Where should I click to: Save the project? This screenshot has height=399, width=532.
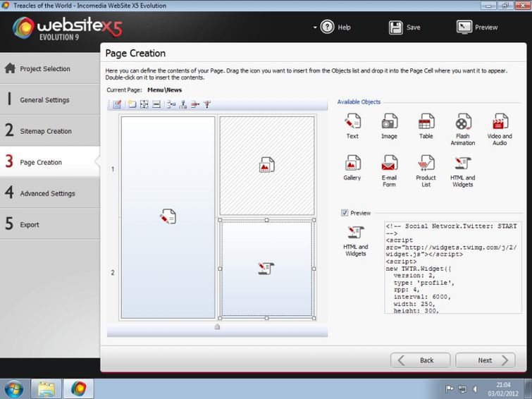[404, 27]
